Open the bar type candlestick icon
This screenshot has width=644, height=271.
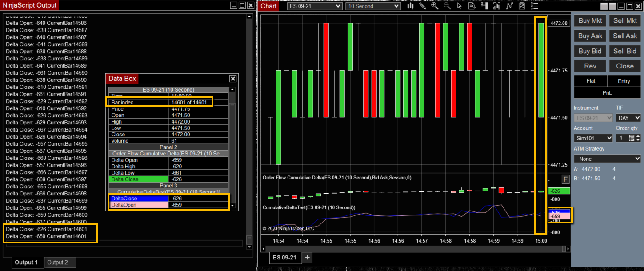411,6
